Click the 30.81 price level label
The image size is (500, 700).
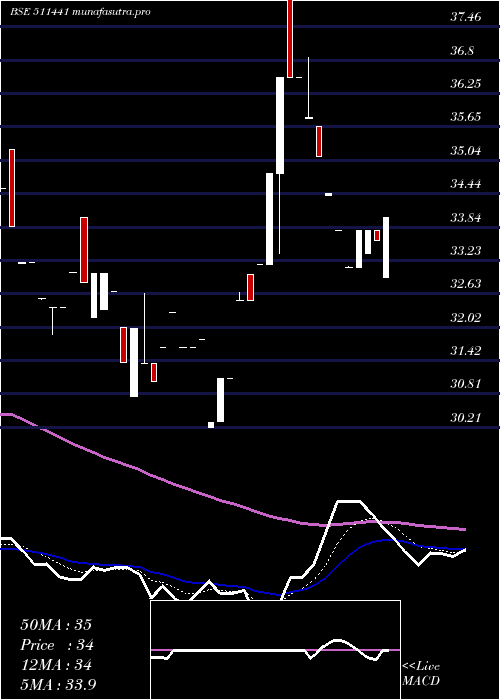(466, 384)
